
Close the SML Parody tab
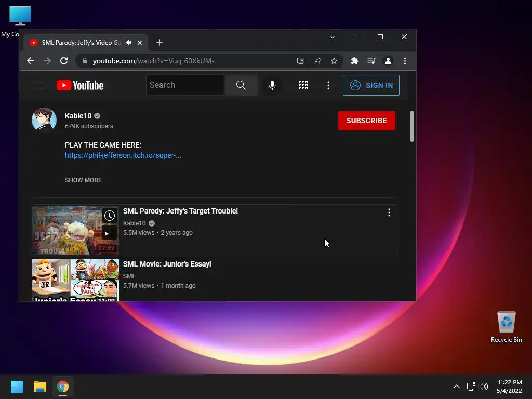(140, 43)
